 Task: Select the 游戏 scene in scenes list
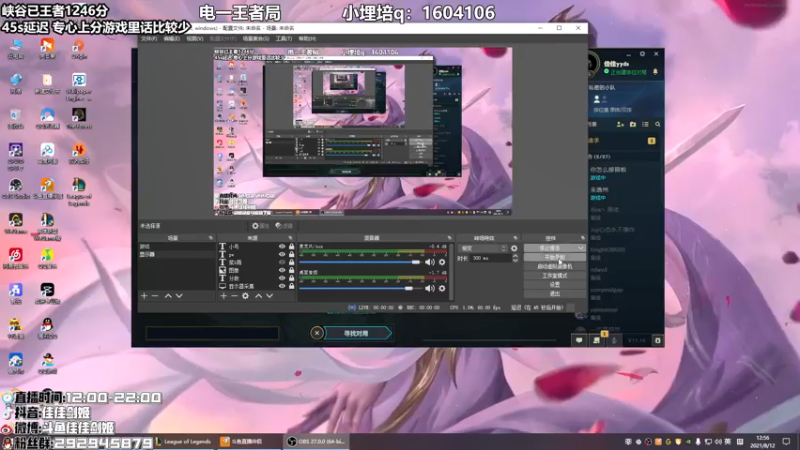(x=177, y=246)
